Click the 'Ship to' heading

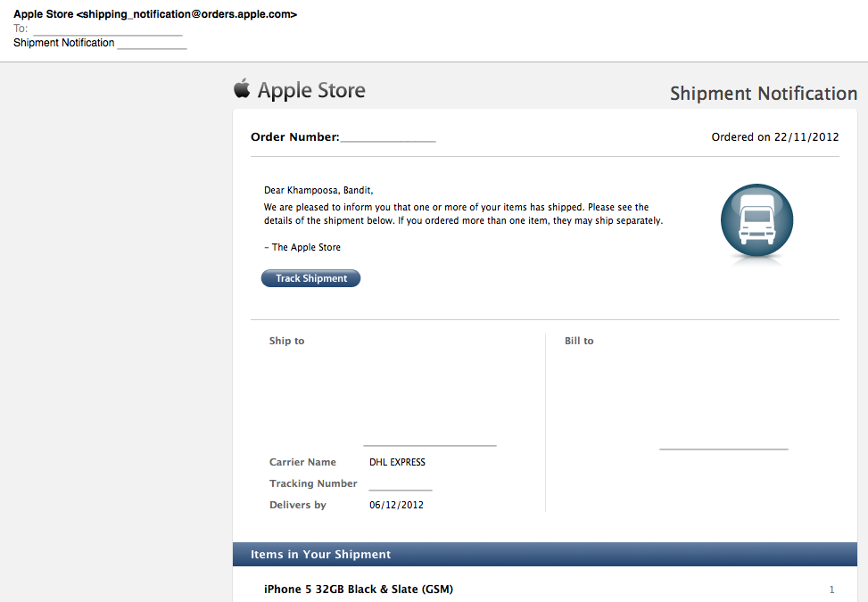(x=286, y=341)
